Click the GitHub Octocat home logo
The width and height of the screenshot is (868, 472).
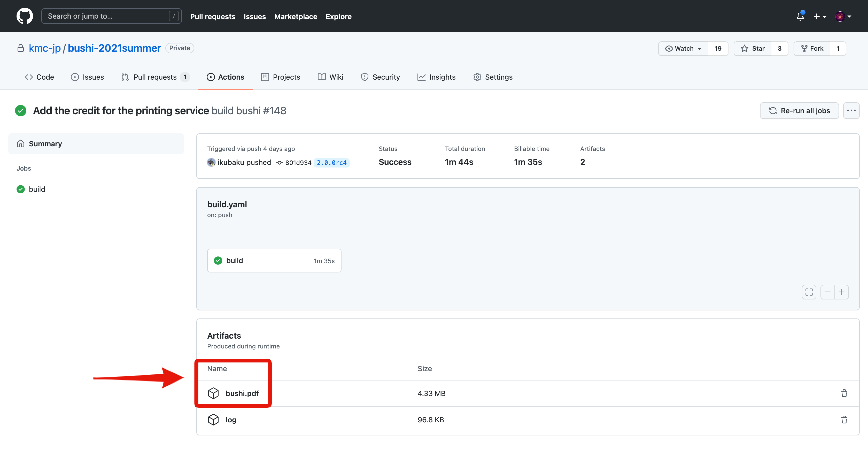click(x=25, y=16)
